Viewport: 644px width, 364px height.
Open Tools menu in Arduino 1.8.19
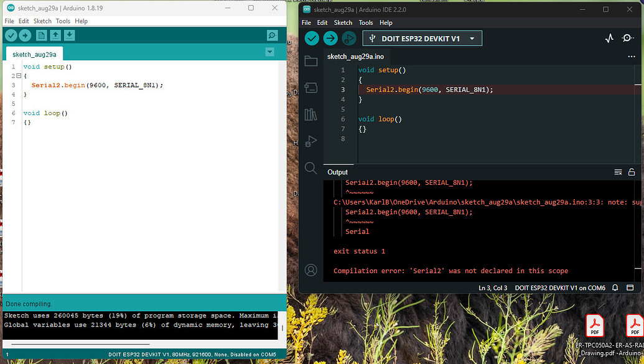pos(63,21)
